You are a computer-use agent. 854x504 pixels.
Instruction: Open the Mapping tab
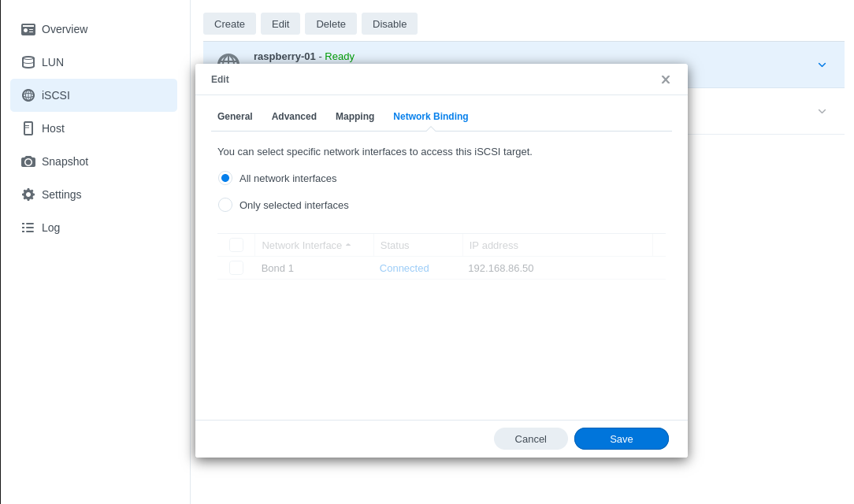tap(355, 117)
